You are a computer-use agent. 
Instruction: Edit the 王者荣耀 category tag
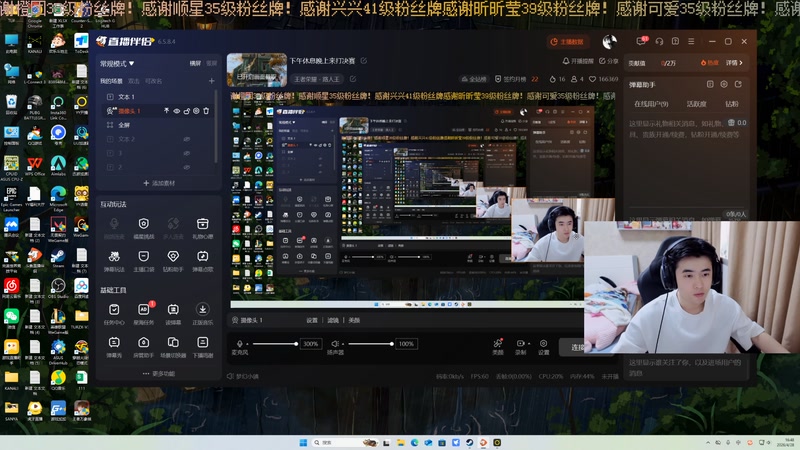[x=353, y=79]
